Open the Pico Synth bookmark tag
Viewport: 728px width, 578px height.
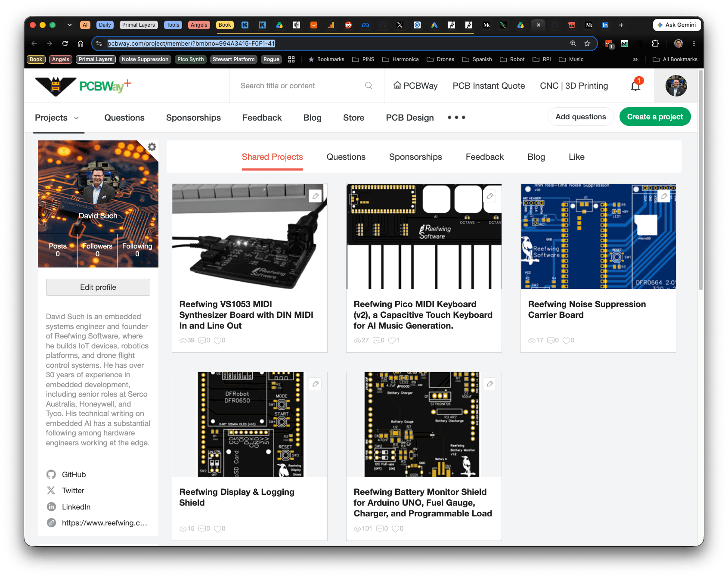(190, 59)
